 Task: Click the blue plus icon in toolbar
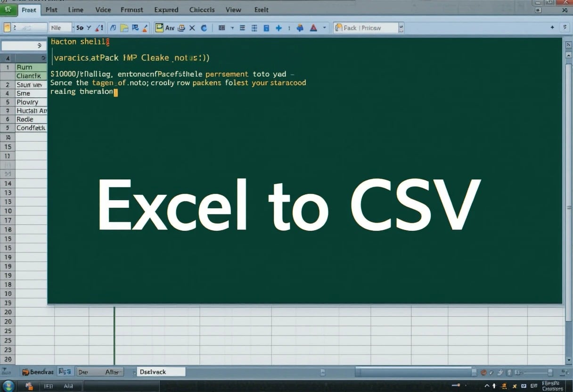pos(278,28)
